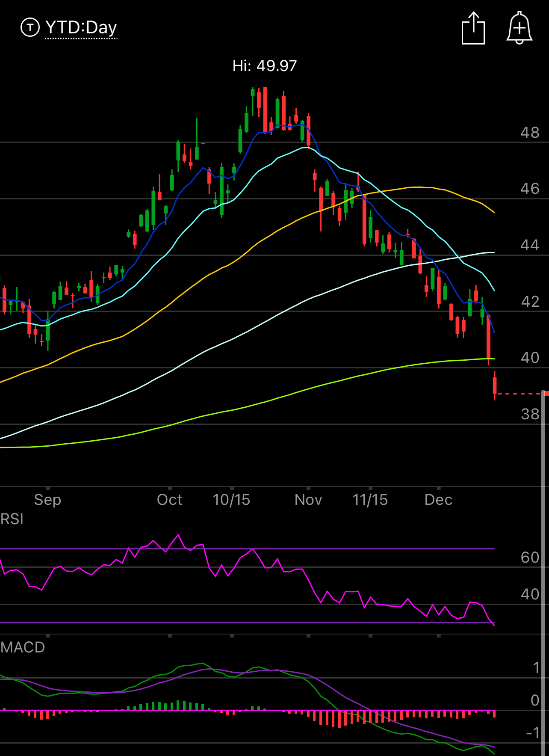549x756 pixels.
Task: Select the MACD indicator label
Action: point(23,647)
